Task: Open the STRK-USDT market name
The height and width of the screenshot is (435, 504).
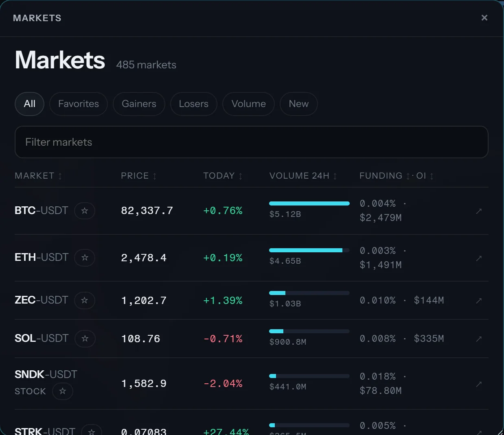Action: coord(45,431)
